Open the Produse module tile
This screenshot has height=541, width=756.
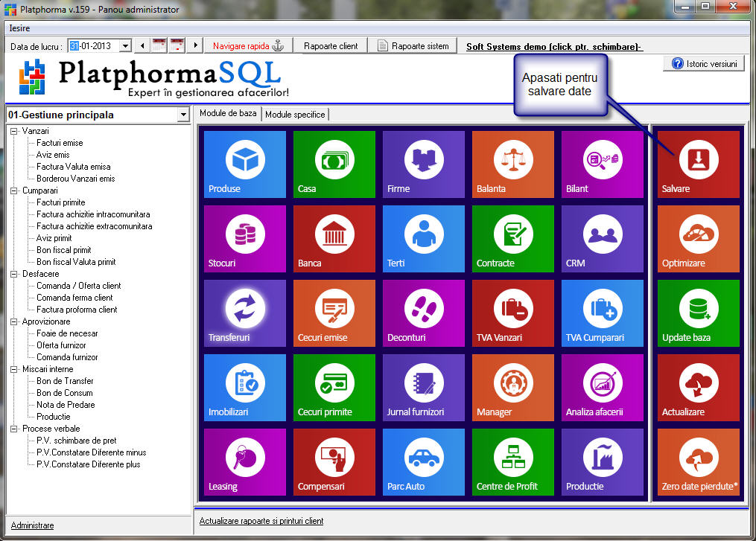click(x=245, y=164)
